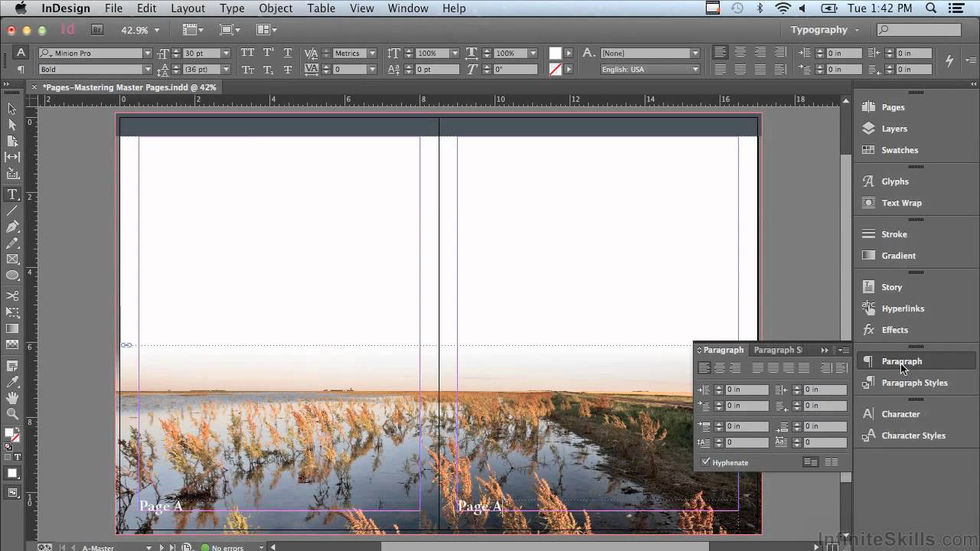The height and width of the screenshot is (551, 980).
Task: Open the Object menu
Action: tap(276, 8)
